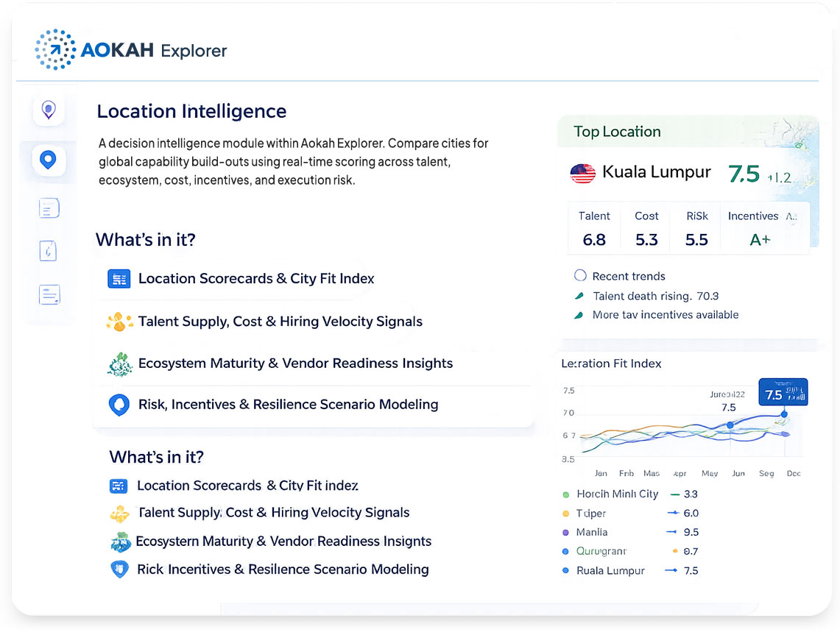Image resolution: width=840 pixels, height=635 pixels.
Task: Click the Location Scorecards & City Fit Index icon
Action: pyautogui.click(x=119, y=279)
